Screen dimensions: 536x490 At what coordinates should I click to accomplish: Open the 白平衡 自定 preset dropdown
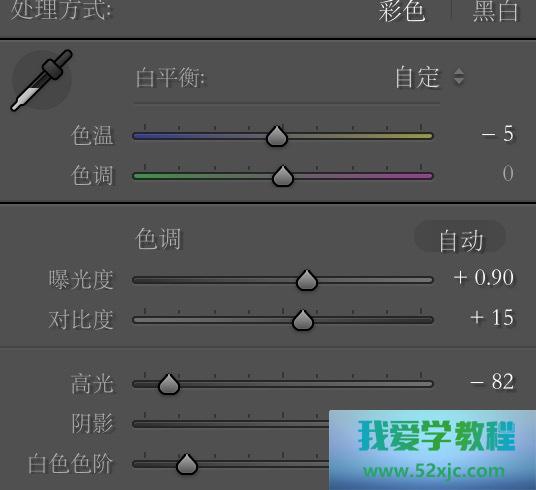(430, 77)
